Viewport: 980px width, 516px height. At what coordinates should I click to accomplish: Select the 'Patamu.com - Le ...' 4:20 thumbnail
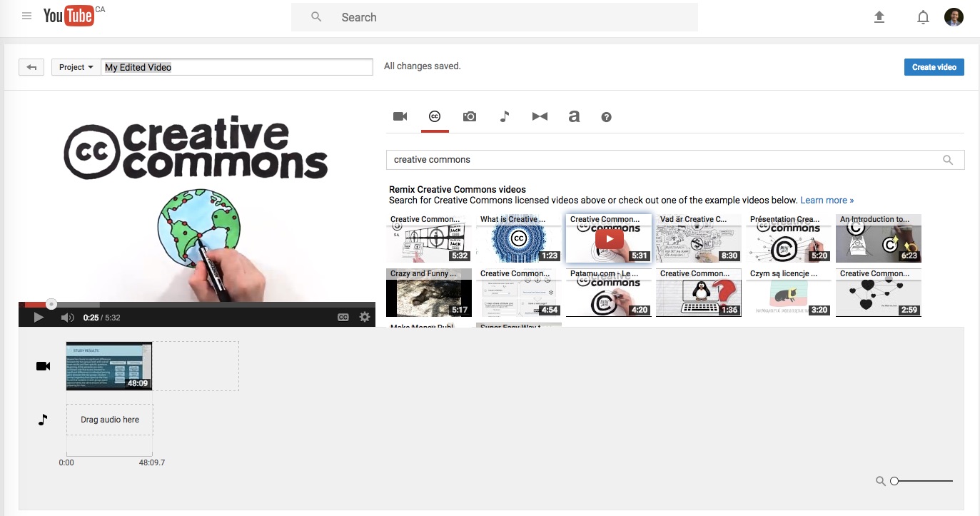click(x=609, y=293)
